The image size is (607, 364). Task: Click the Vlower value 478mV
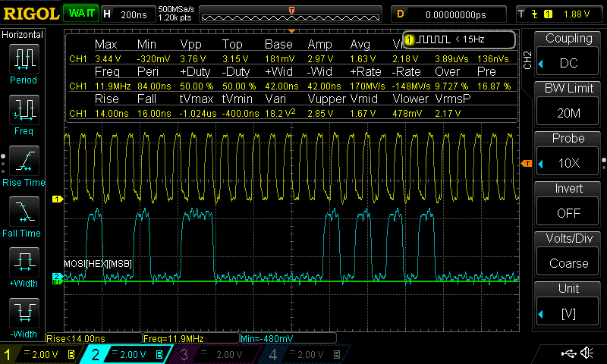click(x=407, y=113)
